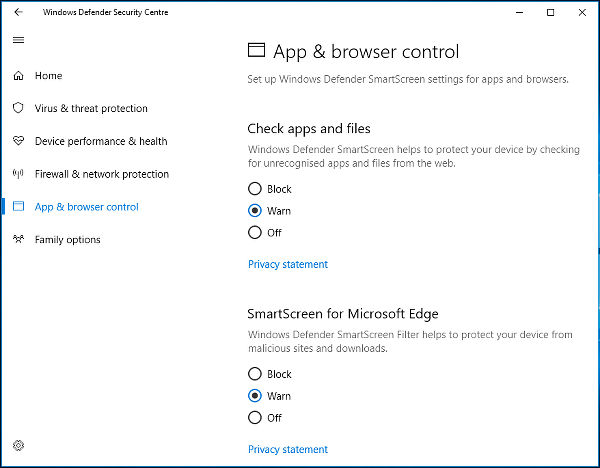Click the 'Check apps and files' heading
The height and width of the screenshot is (468, 600).
[309, 129]
